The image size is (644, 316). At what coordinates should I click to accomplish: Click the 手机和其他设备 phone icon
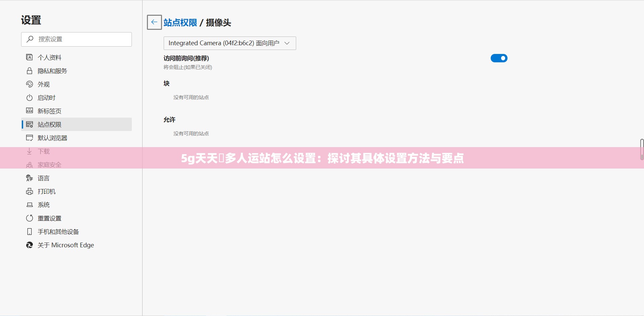30,232
